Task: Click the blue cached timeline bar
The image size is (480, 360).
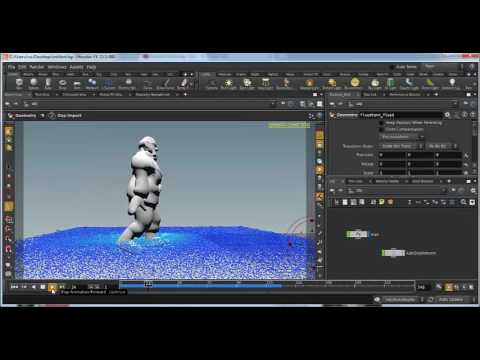Action: coord(201,285)
